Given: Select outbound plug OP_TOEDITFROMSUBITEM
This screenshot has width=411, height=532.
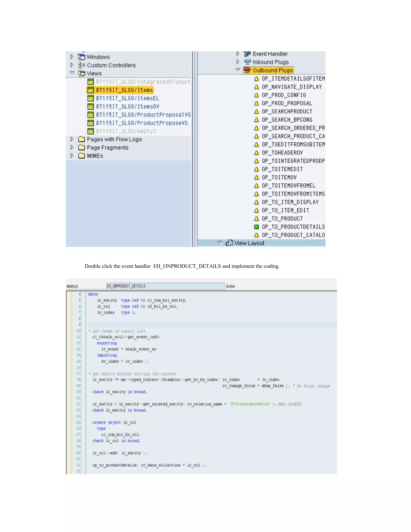Looking at the screenshot, I should [x=293, y=145].
